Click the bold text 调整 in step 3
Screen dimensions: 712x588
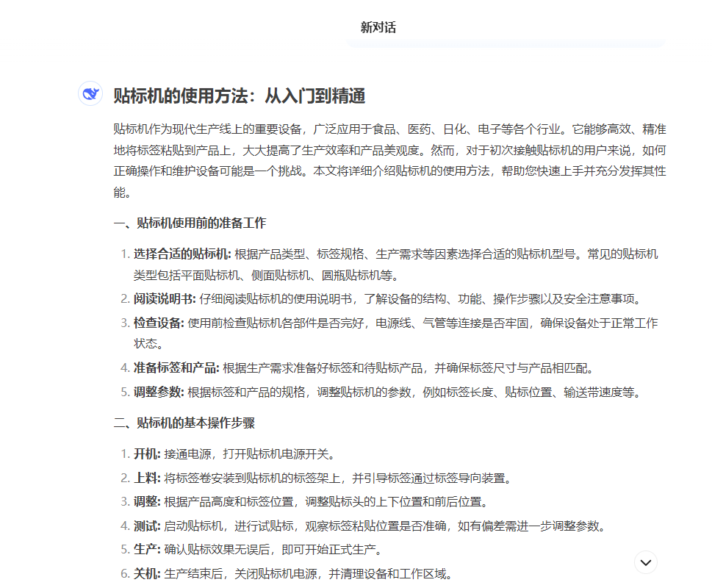coord(147,502)
